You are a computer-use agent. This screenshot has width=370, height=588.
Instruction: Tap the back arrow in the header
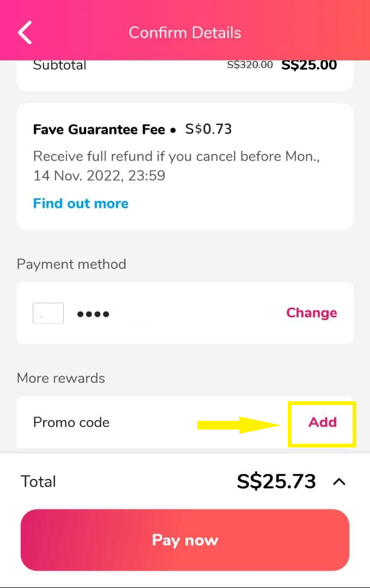click(25, 33)
